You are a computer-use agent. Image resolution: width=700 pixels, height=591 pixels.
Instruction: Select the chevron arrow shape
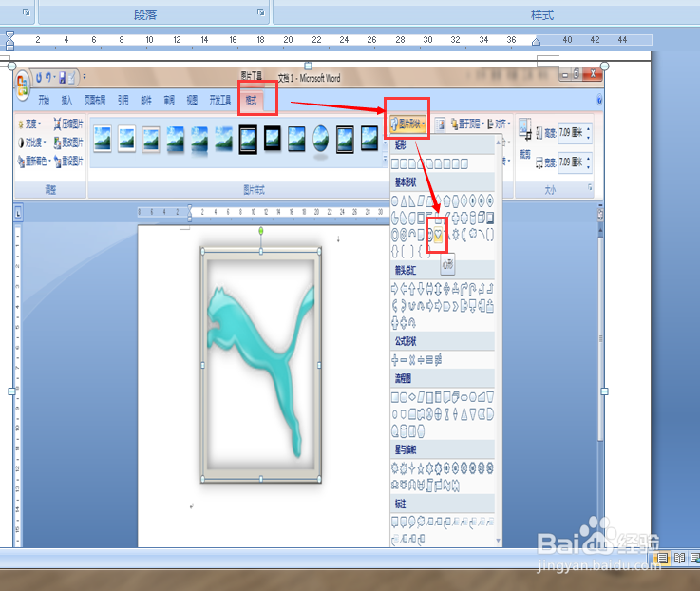click(455, 307)
